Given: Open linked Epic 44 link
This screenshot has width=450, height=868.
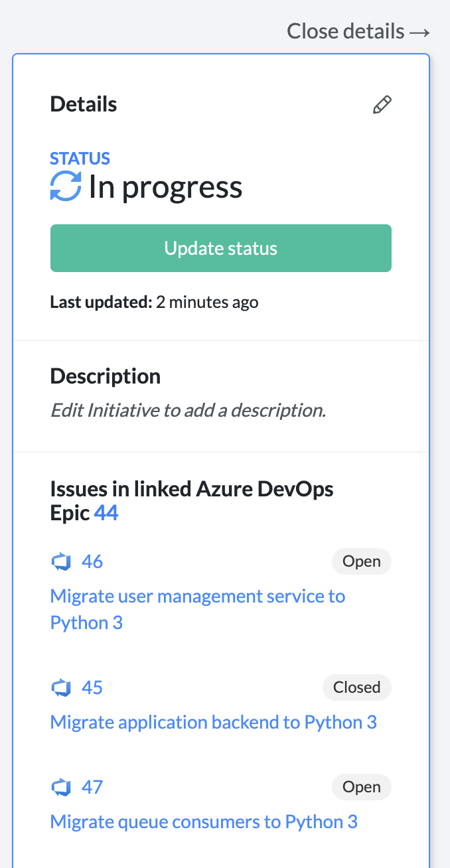Looking at the screenshot, I should [x=106, y=513].
